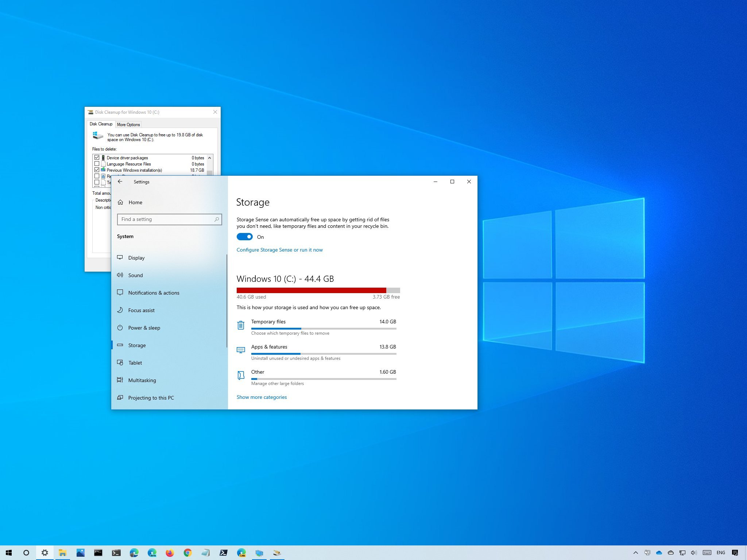Select the Disk Cleanup tab
The height and width of the screenshot is (560, 747).
101,124
